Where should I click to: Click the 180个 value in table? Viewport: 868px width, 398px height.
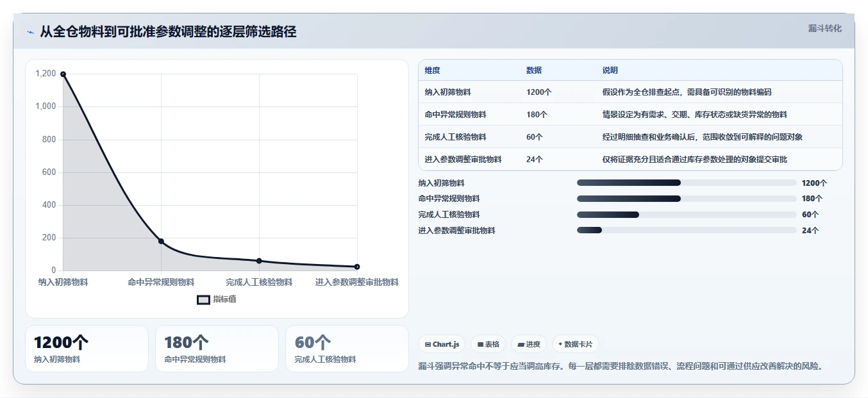[537, 115]
